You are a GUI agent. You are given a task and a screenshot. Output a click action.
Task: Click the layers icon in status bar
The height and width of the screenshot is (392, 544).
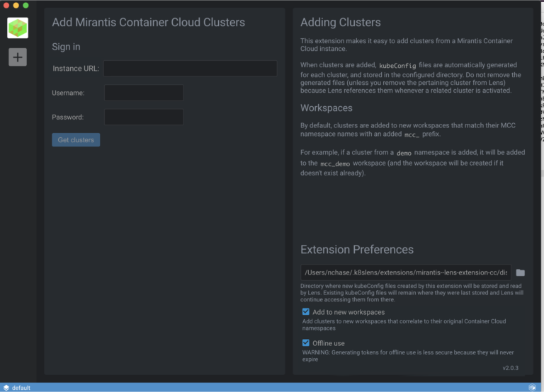click(6, 388)
